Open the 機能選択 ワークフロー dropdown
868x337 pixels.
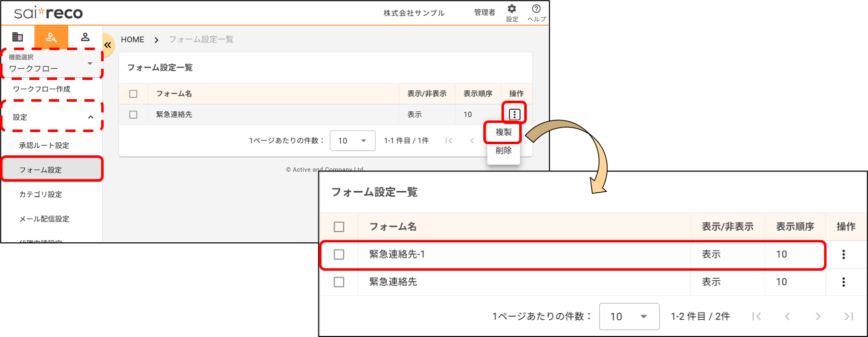click(x=52, y=64)
